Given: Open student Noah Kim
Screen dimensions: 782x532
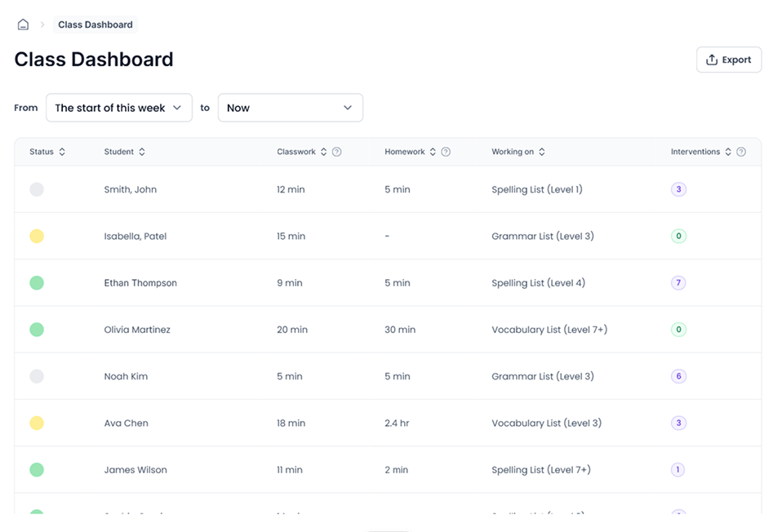Looking at the screenshot, I should tap(126, 376).
